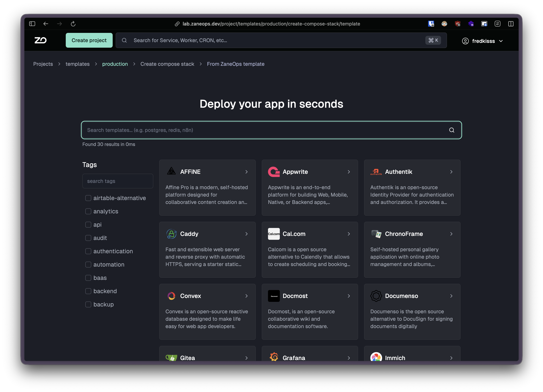Check the baas tag checkbox
The image size is (543, 392).
coord(88,277)
